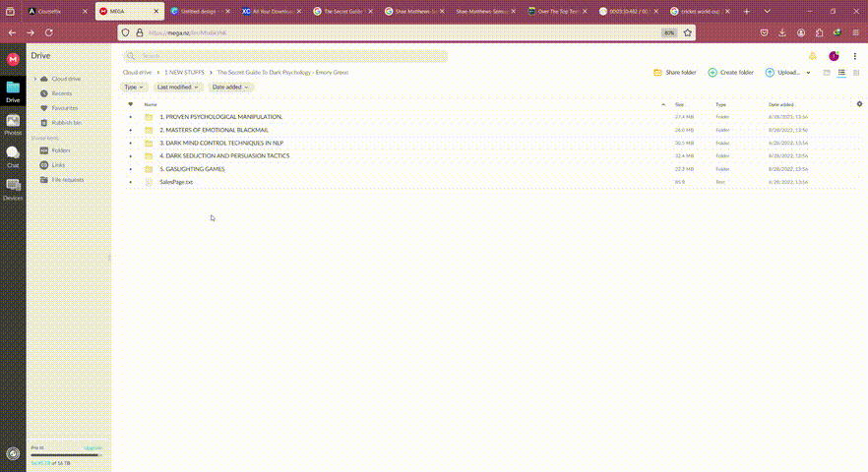
Task: Click the storage usage progress bar
Action: pyautogui.click(x=67, y=455)
